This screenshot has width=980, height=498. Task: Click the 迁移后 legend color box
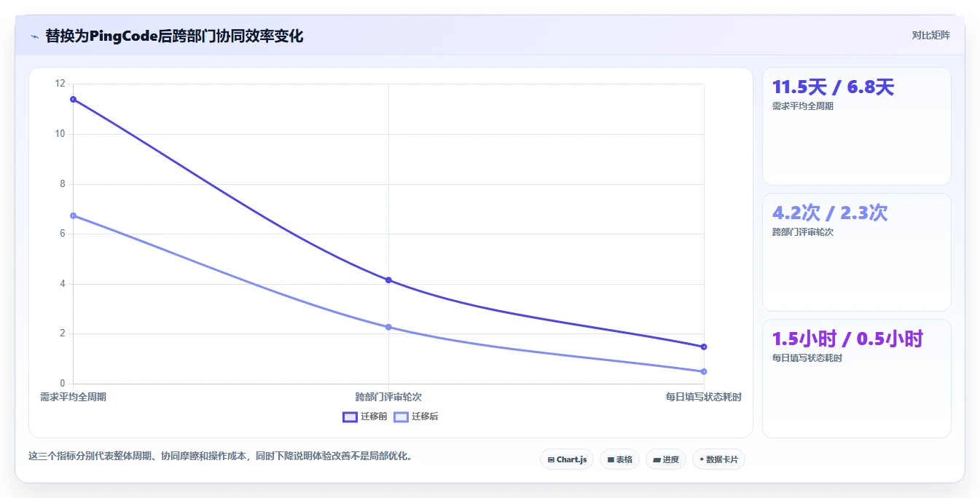401,416
